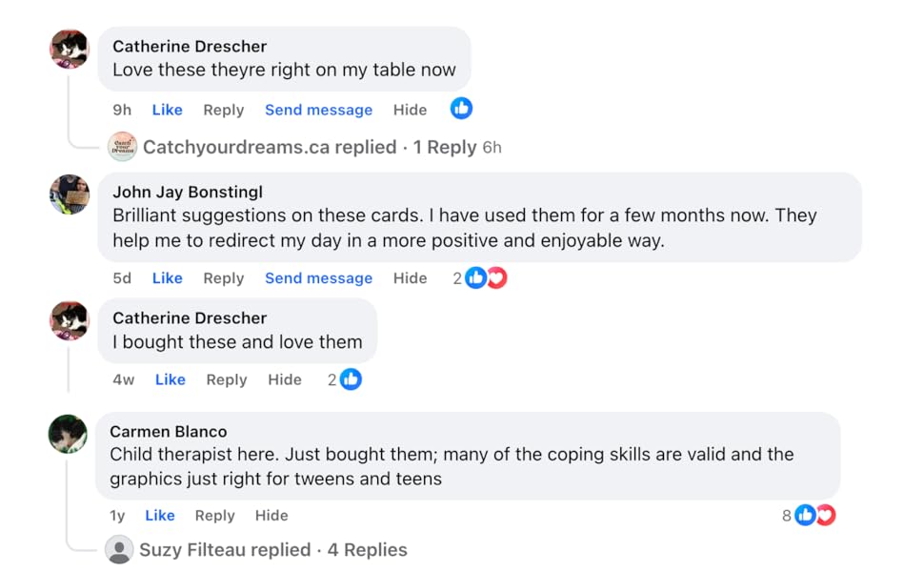Click Carmen Blanco's profile avatar
Screen dimensions: 924x572
click(68, 435)
